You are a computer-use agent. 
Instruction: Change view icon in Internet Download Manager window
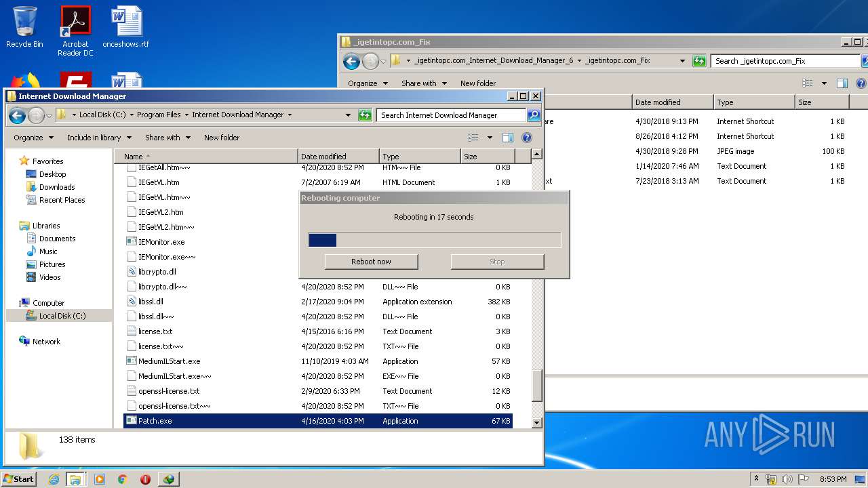[x=473, y=138]
